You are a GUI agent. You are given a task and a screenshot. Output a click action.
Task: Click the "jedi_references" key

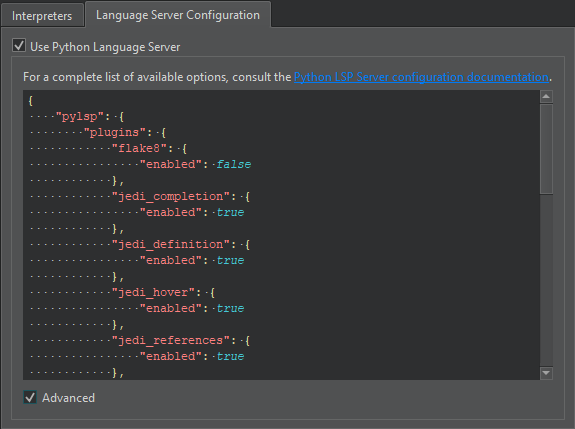pyautogui.click(x=171, y=341)
